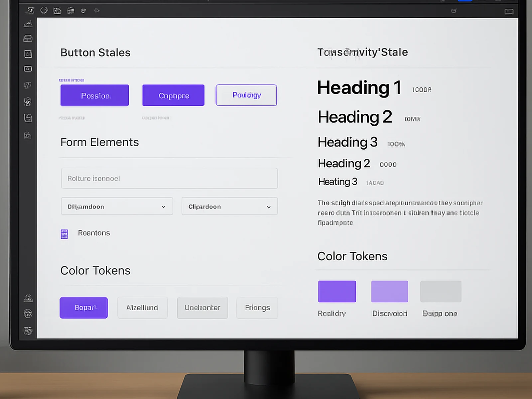
Task: Open the Clipardoon dropdown
Action: click(229, 206)
